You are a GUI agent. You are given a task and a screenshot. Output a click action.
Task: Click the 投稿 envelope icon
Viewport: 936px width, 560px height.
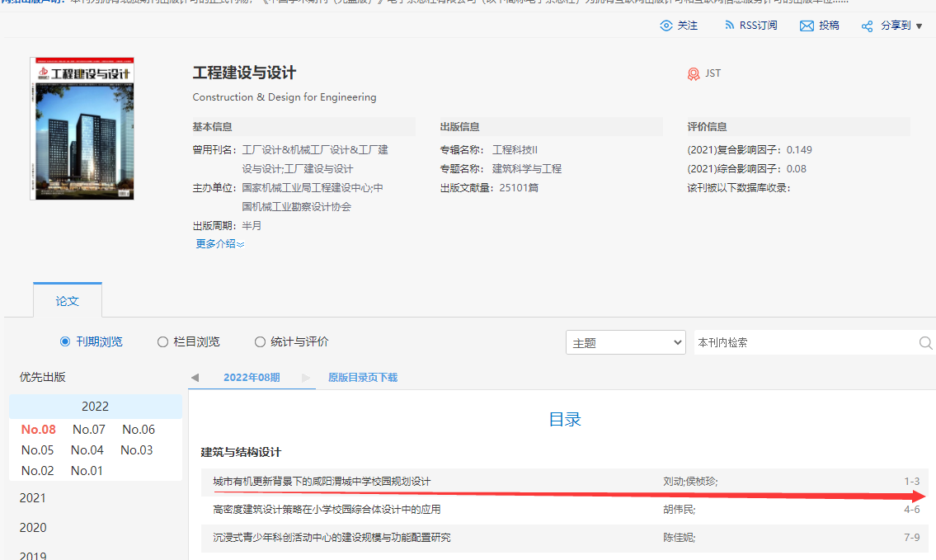tap(807, 26)
